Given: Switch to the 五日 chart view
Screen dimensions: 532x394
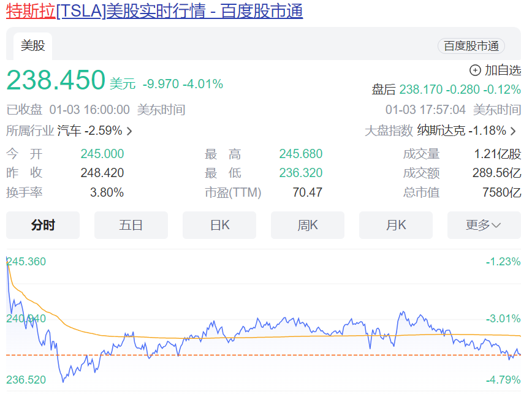Looking at the screenshot, I should pos(131,225).
